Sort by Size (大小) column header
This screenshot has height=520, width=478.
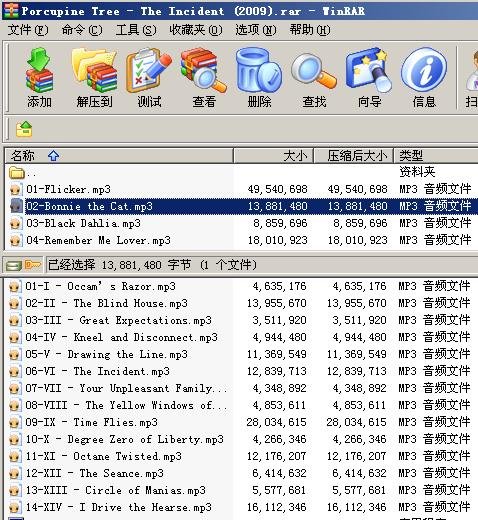[274, 156]
